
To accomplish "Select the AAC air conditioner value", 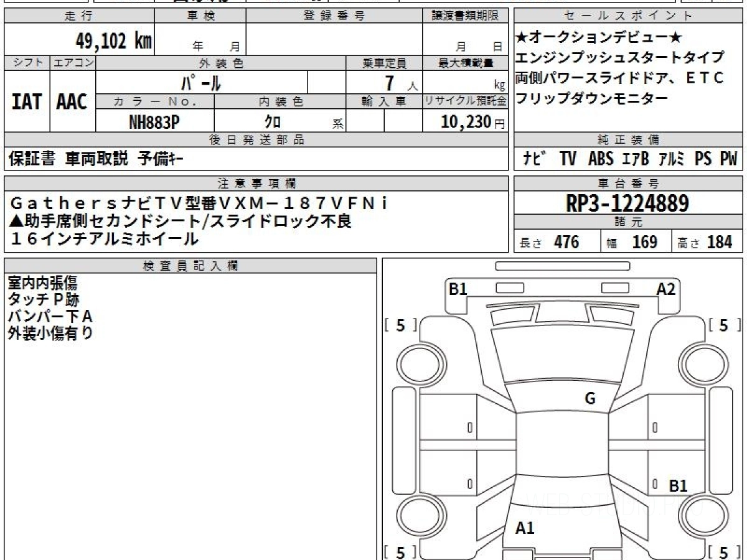I will click(72, 101).
